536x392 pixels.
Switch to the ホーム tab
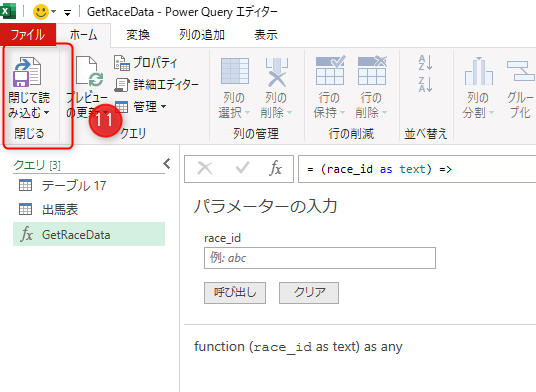coord(83,35)
